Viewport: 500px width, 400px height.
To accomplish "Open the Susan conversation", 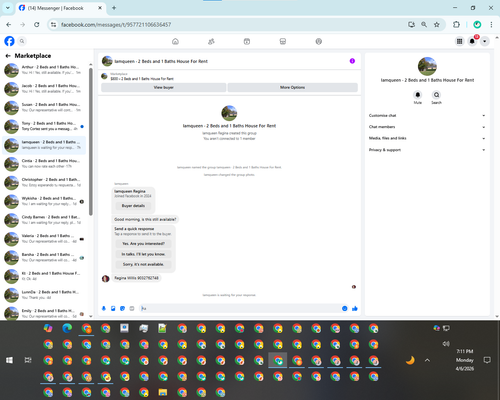I will point(44,107).
